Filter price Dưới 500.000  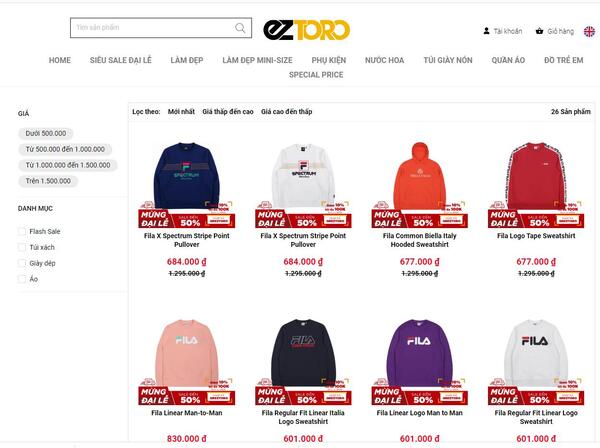click(x=46, y=133)
